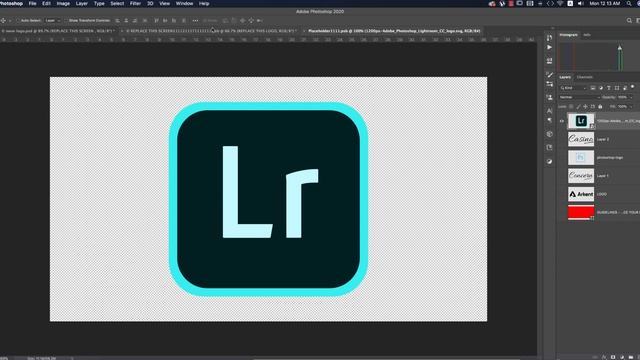
Task: Lock layer position cross icon
Action: pos(585,107)
